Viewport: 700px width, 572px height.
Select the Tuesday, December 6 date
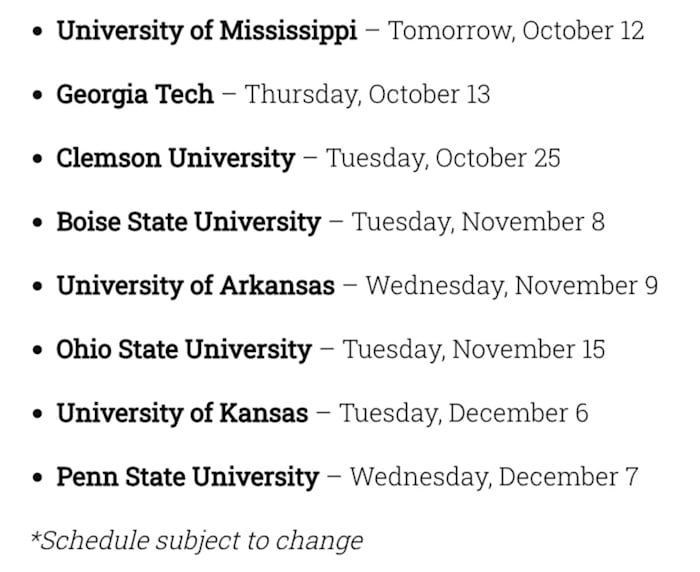click(x=464, y=413)
